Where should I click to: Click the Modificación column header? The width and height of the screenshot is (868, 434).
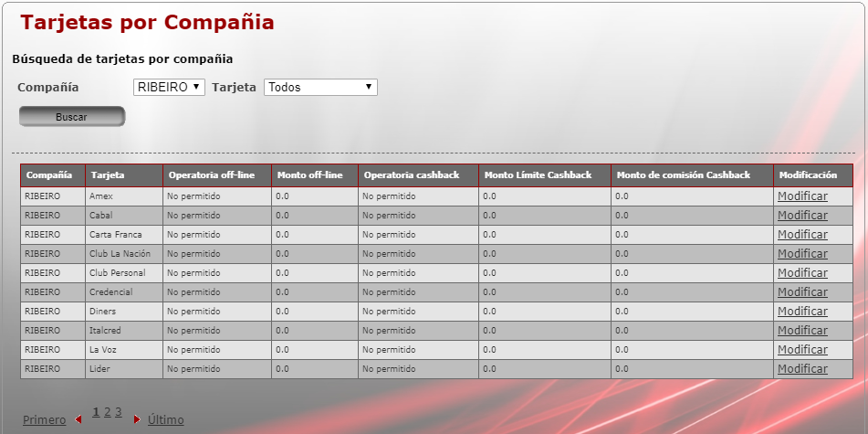point(813,175)
